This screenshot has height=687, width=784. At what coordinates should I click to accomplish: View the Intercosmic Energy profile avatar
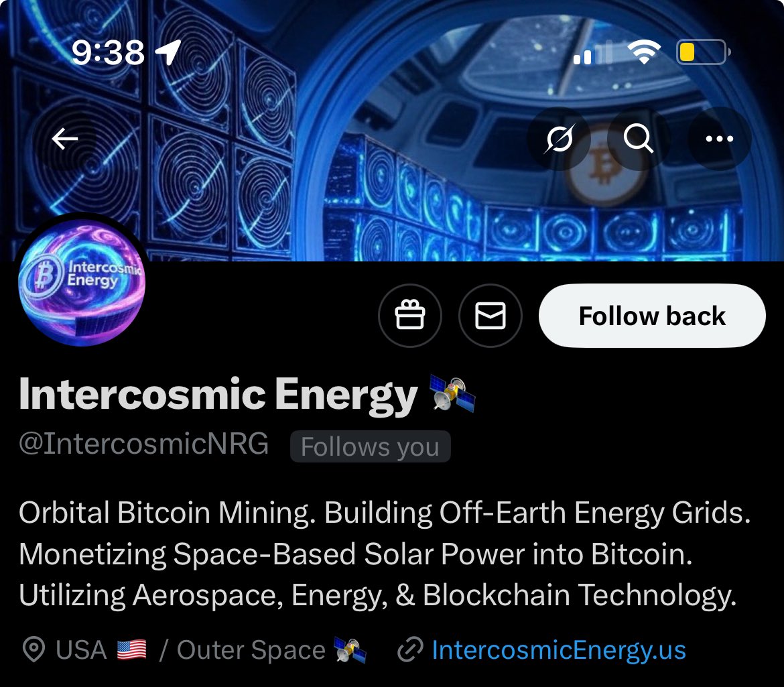click(x=82, y=282)
